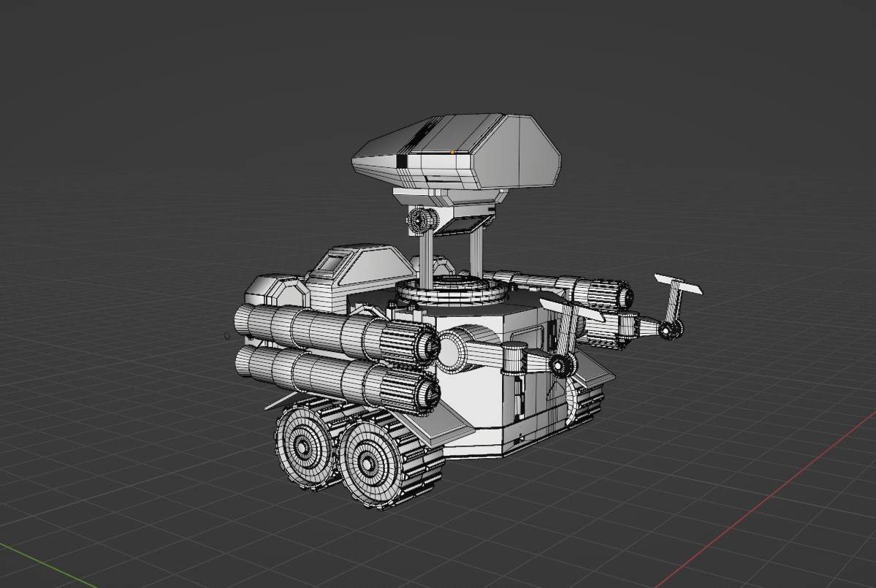Viewport: 876px width, 588px height.
Task: Select the orange vertex on the top housing
Action: click(452, 151)
